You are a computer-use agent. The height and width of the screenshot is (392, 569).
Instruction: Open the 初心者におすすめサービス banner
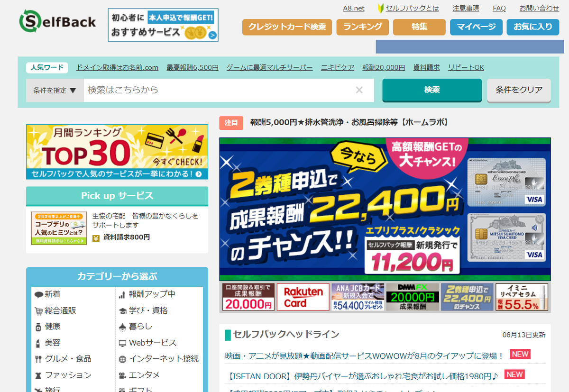pyautogui.click(x=163, y=25)
